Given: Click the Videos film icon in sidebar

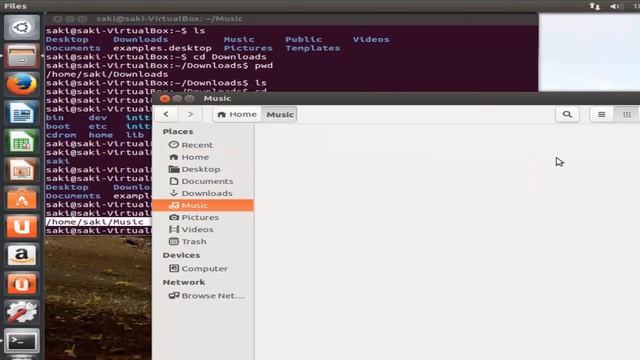Looking at the screenshot, I should coord(174,229).
